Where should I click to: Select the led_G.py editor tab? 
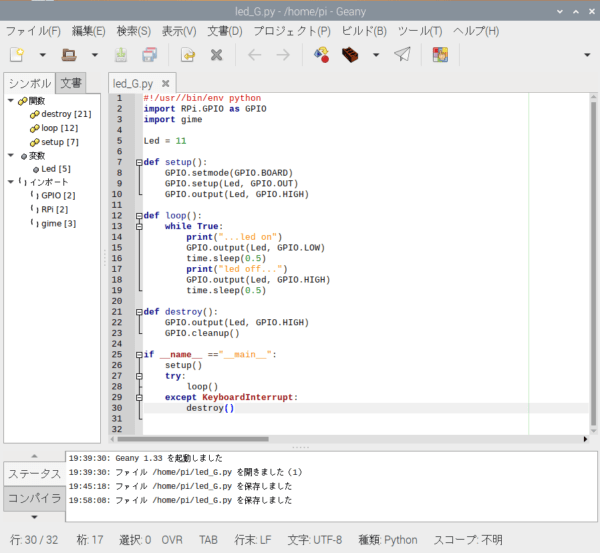coord(133,83)
